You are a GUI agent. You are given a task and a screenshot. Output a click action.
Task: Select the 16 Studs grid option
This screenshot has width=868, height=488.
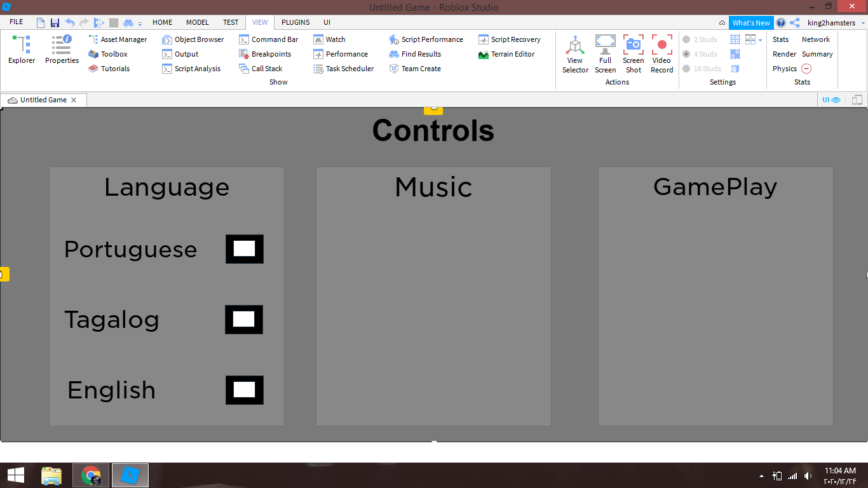[x=702, y=69]
